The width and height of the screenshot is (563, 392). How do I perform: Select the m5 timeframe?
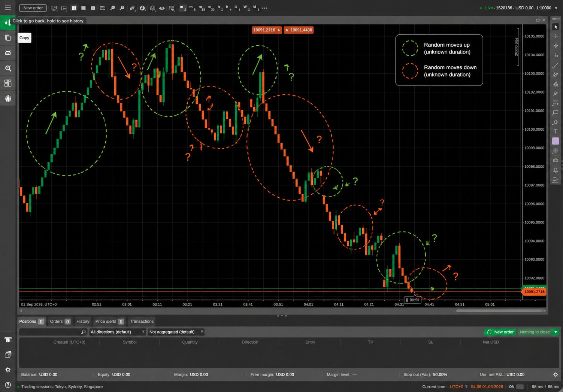(x=192, y=8)
